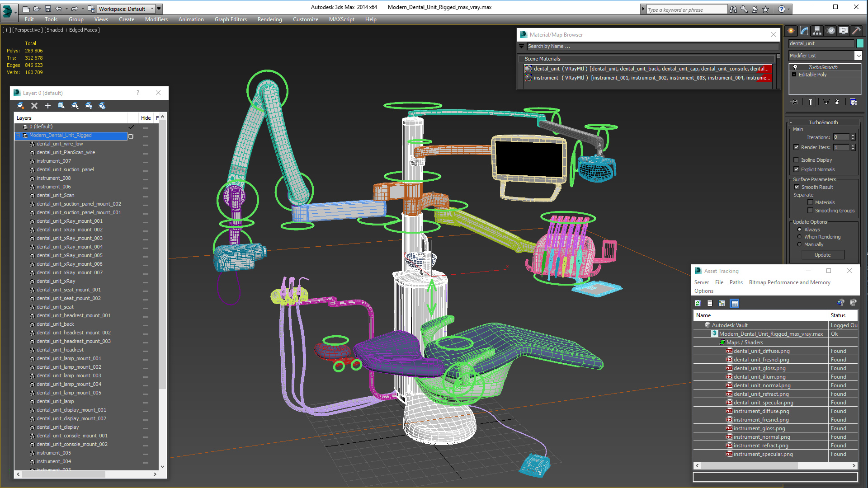Toggle Explicit Normals checkbox
Viewport: 868px width, 488px height.
pyautogui.click(x=797, y=169)
